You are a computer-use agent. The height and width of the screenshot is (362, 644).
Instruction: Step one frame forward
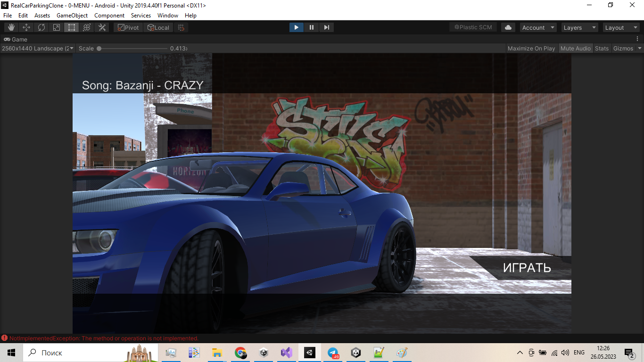tap(326, 27)
